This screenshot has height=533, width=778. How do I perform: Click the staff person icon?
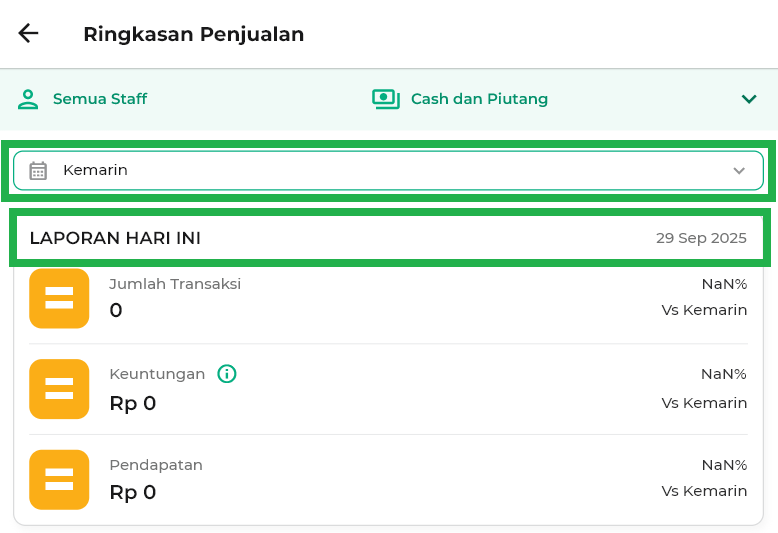point(28,99)
